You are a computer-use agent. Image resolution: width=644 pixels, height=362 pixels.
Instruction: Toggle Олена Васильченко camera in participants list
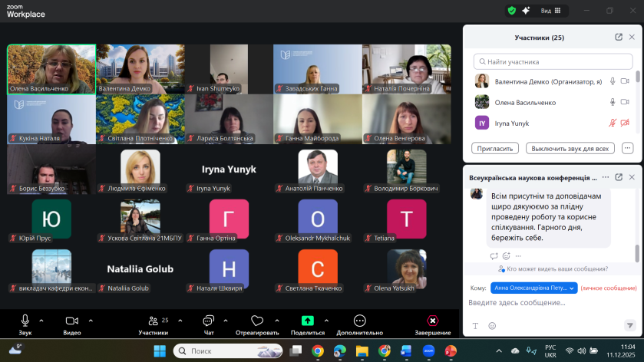click(625, 102)
